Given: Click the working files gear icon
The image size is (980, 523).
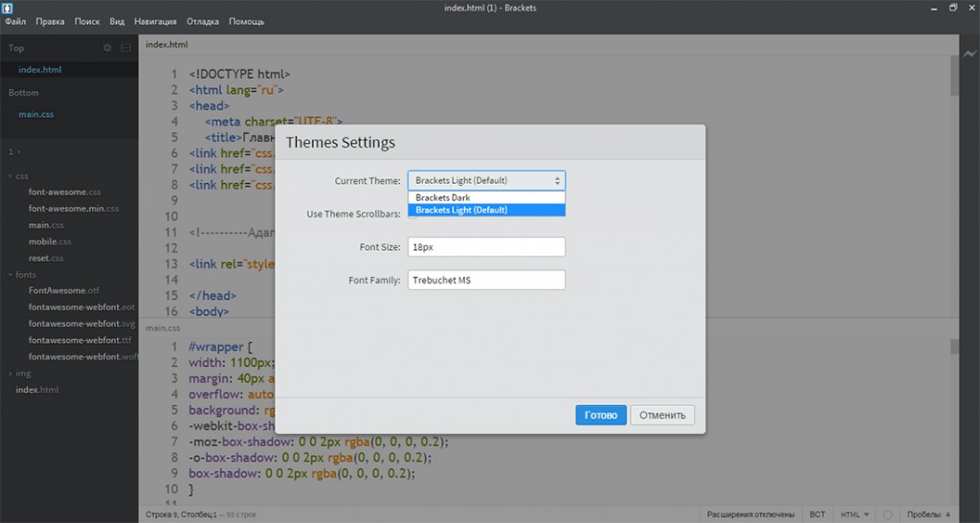Looking at the screenshot, I should pos(107,48).
